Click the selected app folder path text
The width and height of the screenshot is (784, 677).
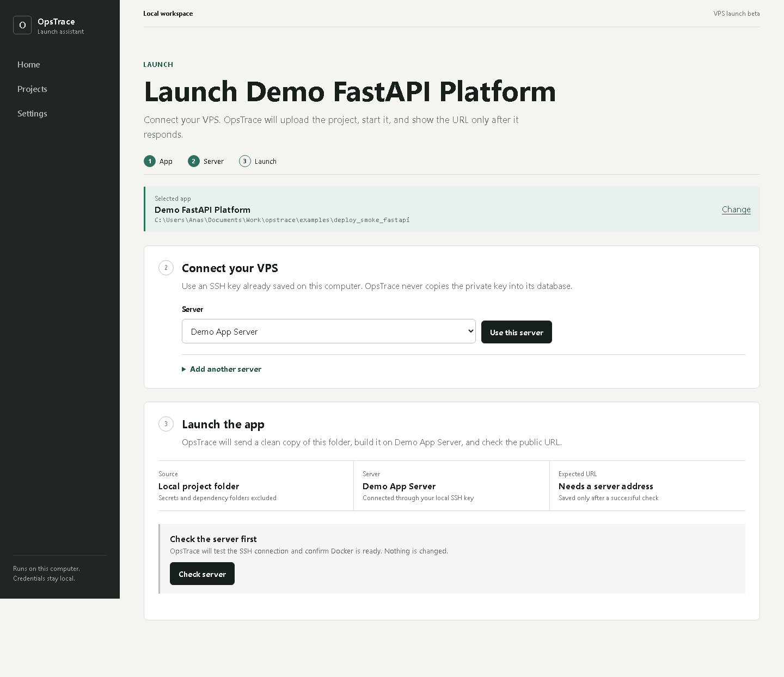pos(282,220)
